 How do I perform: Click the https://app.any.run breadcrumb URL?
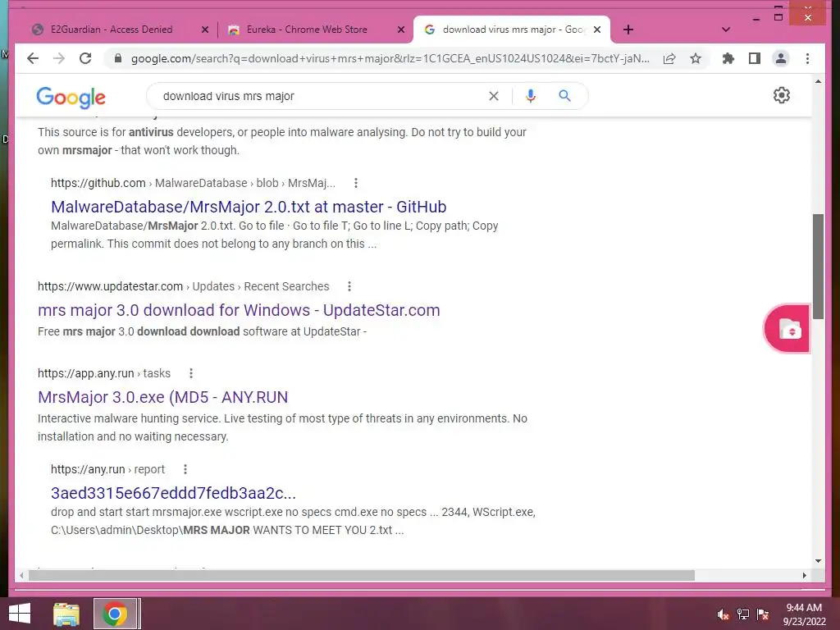pyautogui.click(x=104, y=373)
